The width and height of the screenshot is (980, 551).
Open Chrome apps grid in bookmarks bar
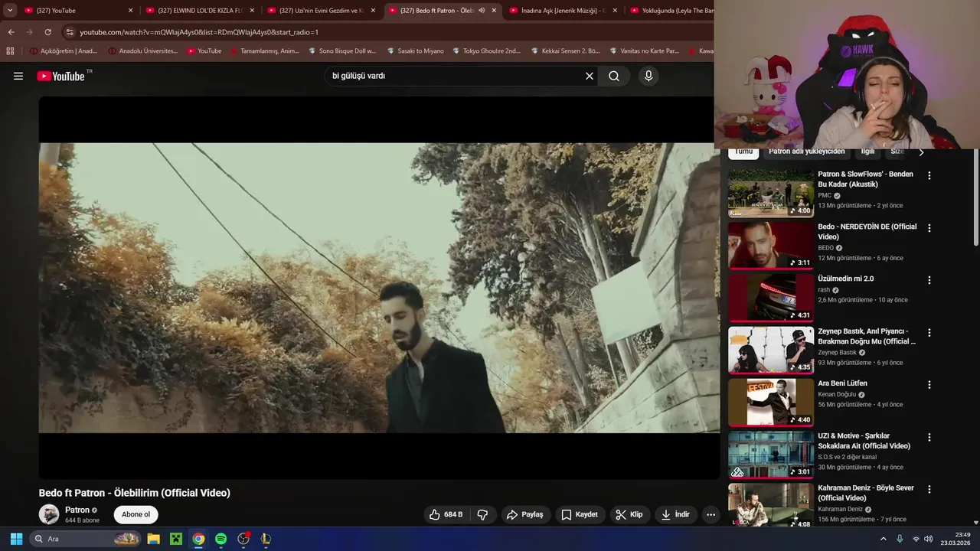tap(10, 51)
